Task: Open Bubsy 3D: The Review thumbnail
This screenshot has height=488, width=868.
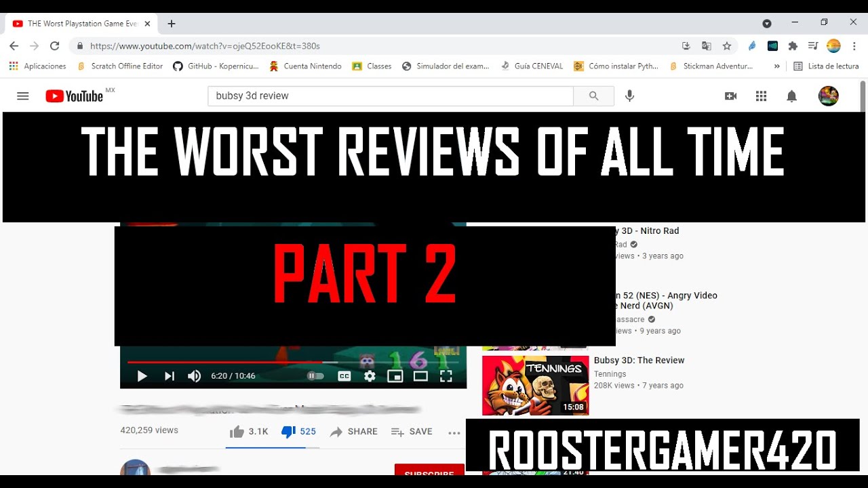Action: tap(536, 386)
